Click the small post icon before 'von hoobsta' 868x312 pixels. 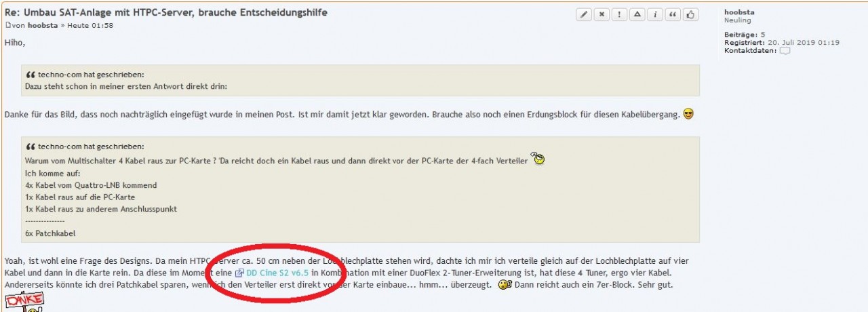coord(9,26)
